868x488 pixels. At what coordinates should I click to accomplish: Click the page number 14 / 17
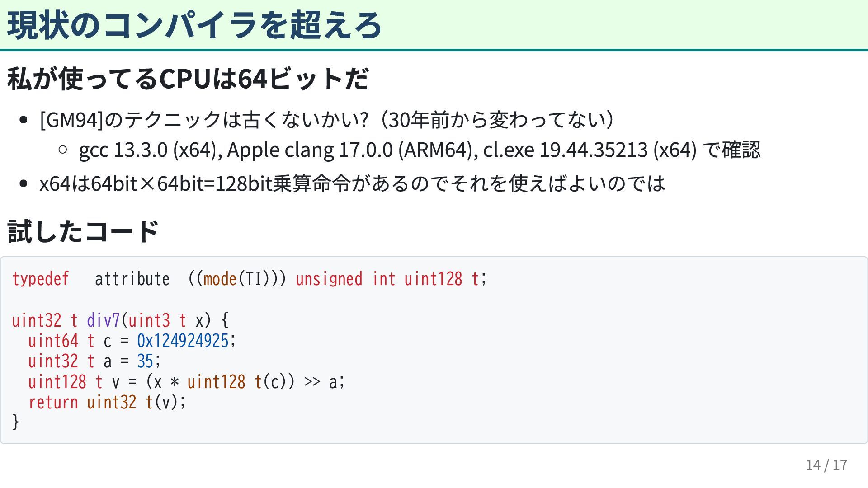pyautogui.click(x=826, y=465)
